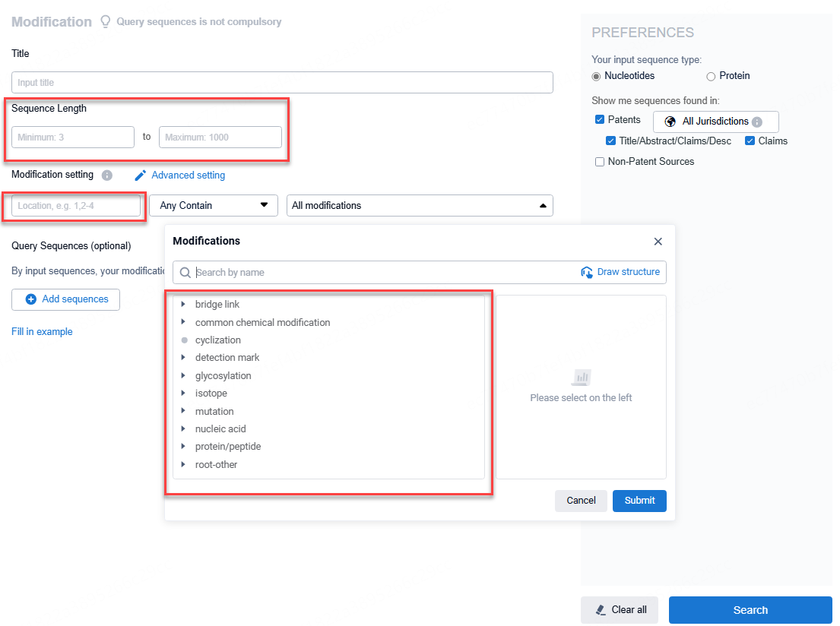The image size is (840, 626).
Task: Click the plus icon on Add sequences
Action: click(31, 299)
